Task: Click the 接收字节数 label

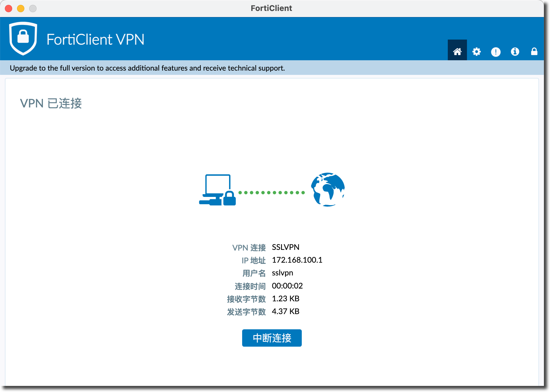Action: (246, 299)
